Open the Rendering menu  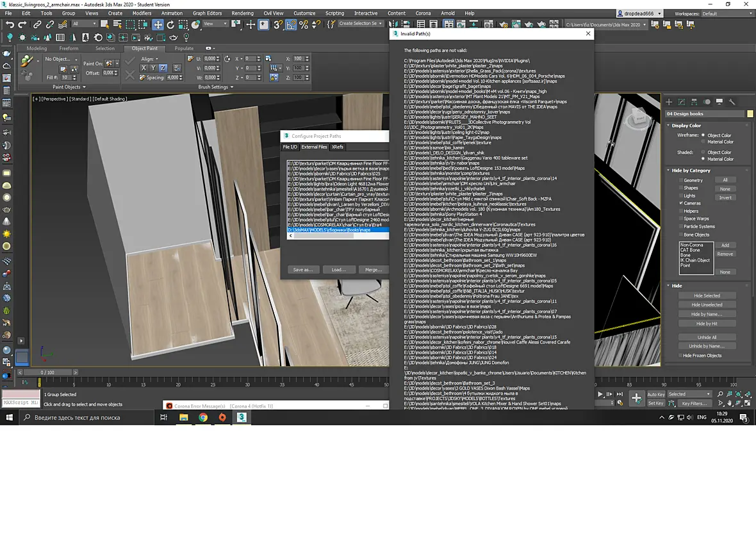coord(242,13)
